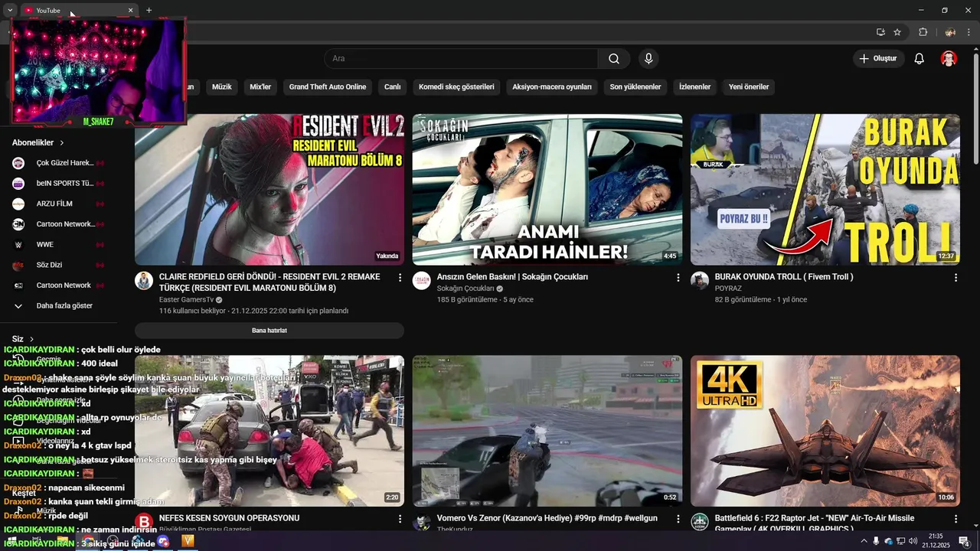
Task: Click the YouTube tab title
Action: (48, 11)
